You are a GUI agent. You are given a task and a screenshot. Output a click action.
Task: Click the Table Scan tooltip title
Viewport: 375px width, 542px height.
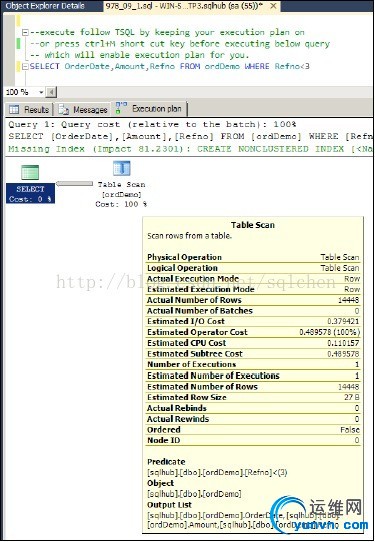click(x=253, y=225)
